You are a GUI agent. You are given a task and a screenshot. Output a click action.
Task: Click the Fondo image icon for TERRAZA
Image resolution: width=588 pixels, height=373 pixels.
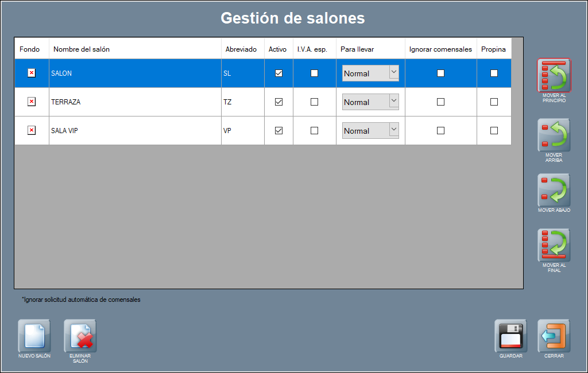point(32,102)
